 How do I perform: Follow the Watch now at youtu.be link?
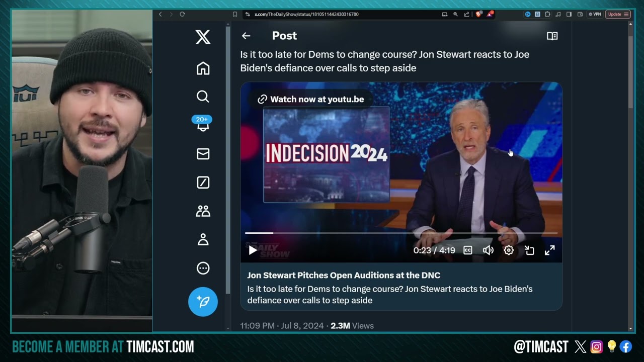[311, 99]
